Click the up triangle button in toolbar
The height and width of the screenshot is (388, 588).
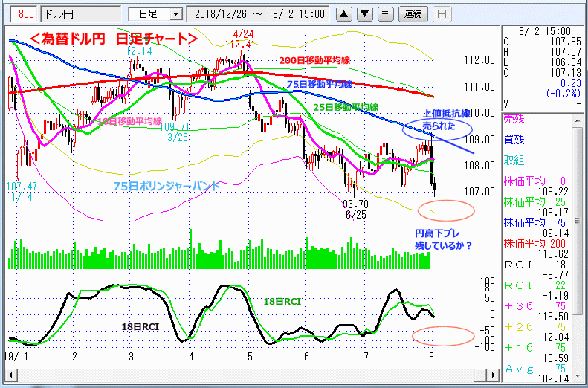(x=345, y=13)
